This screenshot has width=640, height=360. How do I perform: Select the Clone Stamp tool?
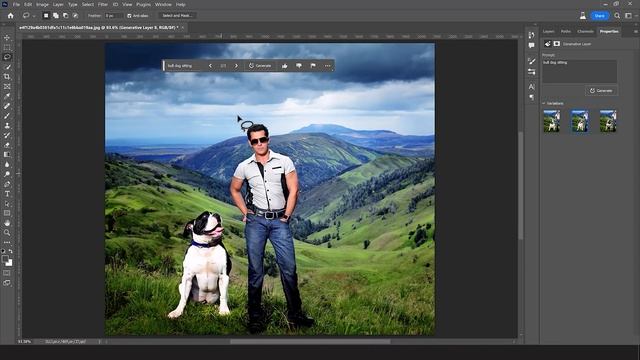click(7, 126)
